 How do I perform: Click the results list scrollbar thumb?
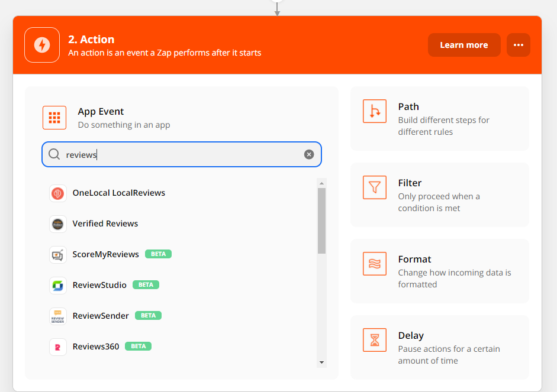point(321,221)
